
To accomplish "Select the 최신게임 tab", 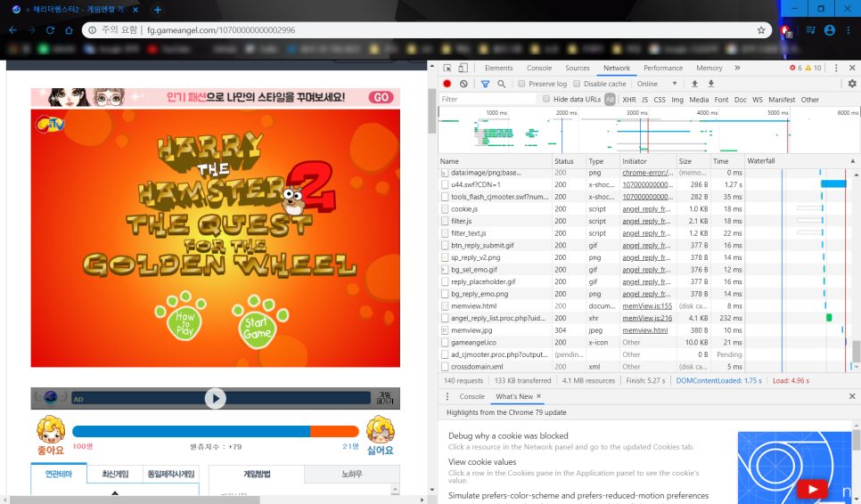I will point(115,474).
